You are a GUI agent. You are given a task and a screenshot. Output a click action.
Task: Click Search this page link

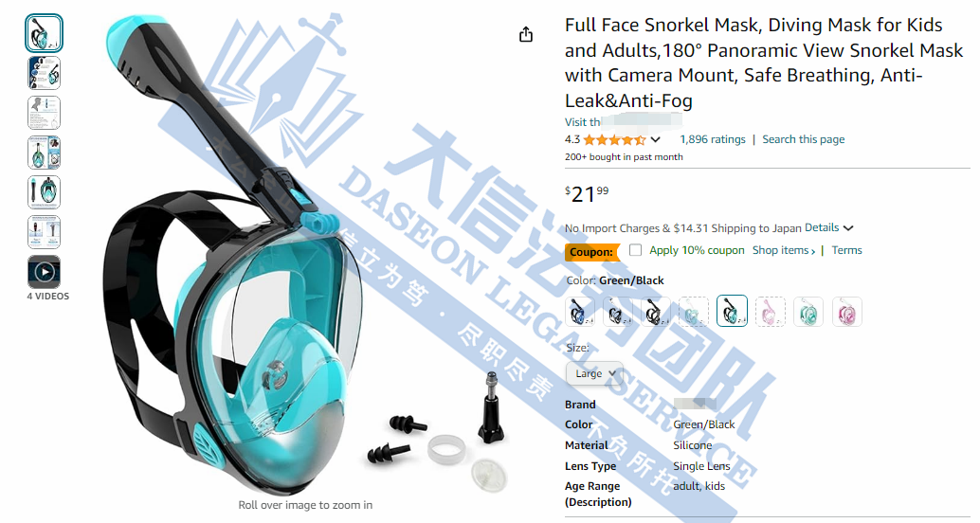[803, 139]
